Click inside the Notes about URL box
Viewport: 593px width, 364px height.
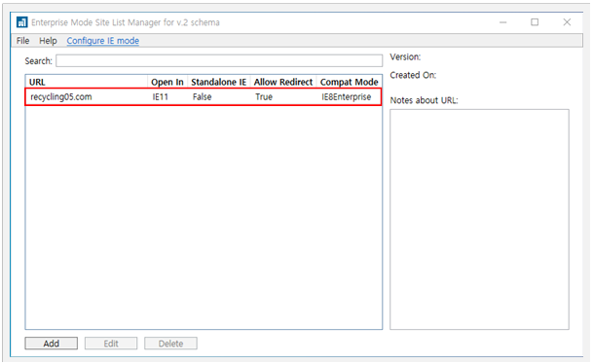point(479,219)
